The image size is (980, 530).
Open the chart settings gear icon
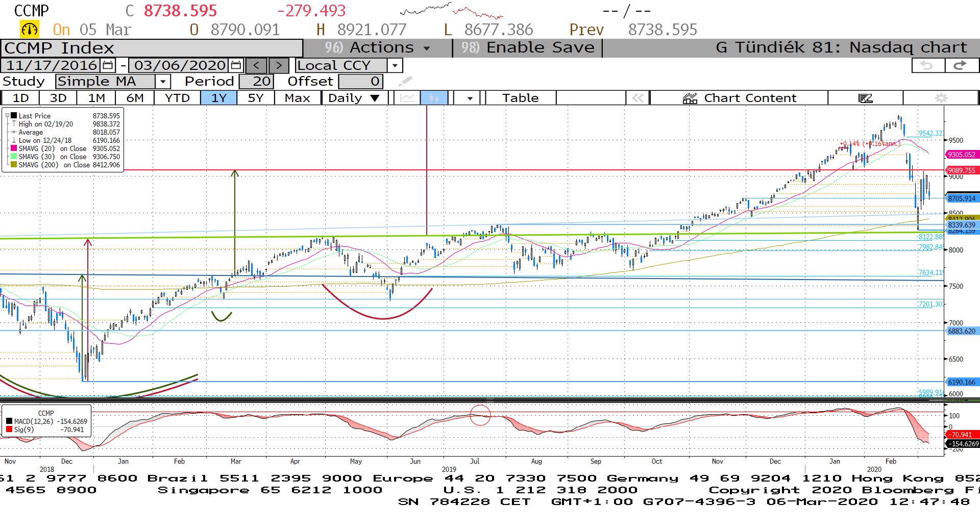pos(941,98)
